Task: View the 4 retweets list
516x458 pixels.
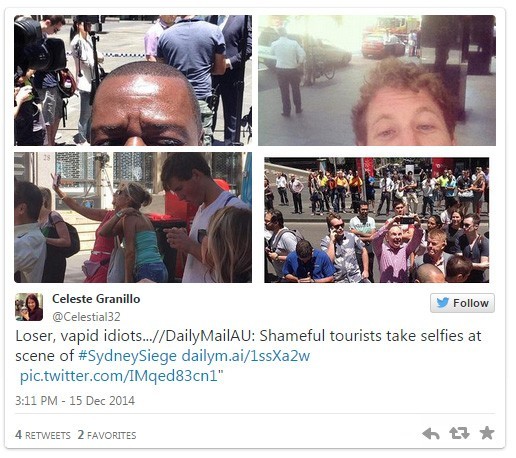Action: 43,435
